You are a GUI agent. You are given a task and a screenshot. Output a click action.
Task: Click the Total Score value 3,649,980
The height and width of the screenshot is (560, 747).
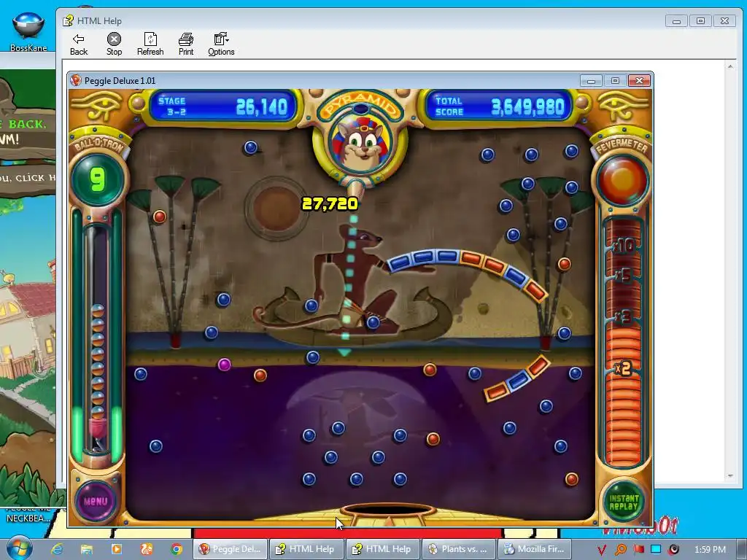[x=528, y=107]
